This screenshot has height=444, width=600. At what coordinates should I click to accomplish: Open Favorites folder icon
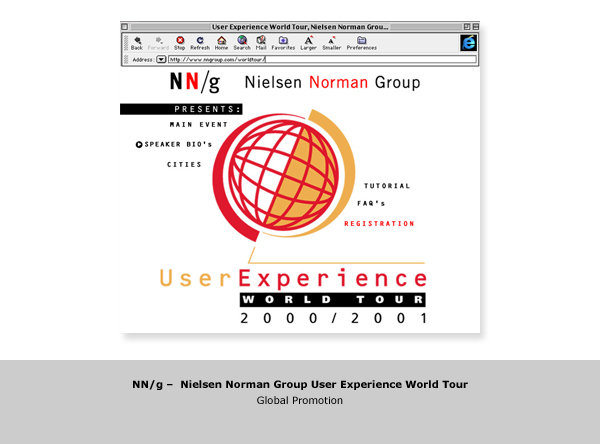coord(283,43)
